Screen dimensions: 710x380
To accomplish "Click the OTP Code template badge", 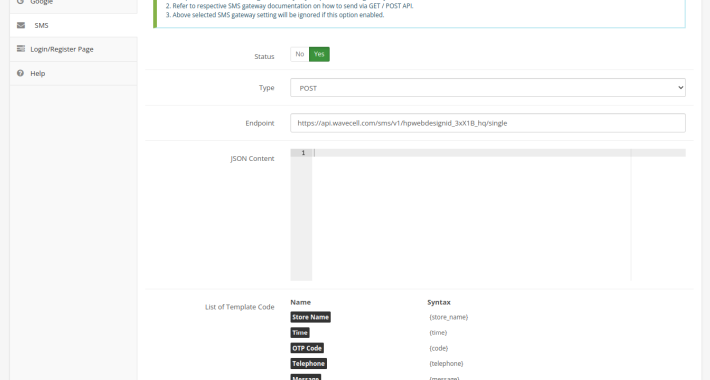I will point(307,348).
